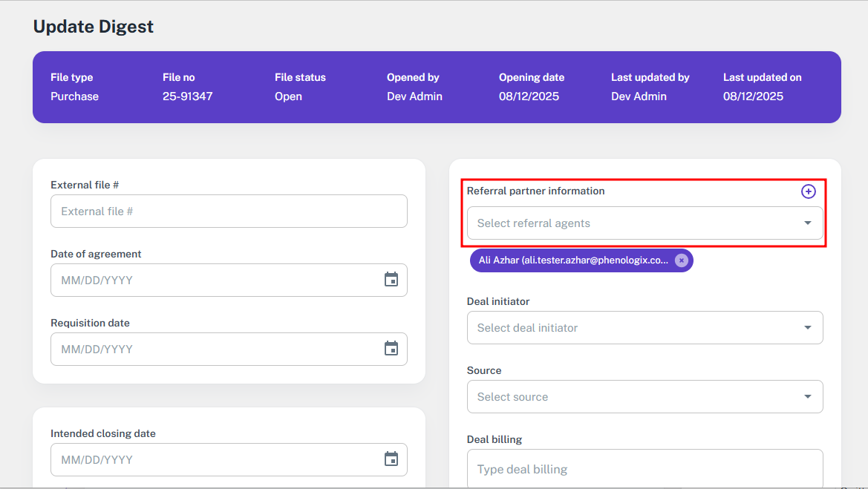Open the calendar picker for Date of agreement
Image resolution: width=868 pixels, height=489 pixels.
point(391,280)
